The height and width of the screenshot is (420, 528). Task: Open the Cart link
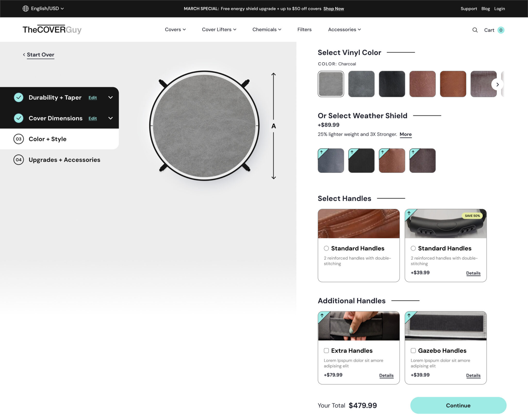pos(489,30)
